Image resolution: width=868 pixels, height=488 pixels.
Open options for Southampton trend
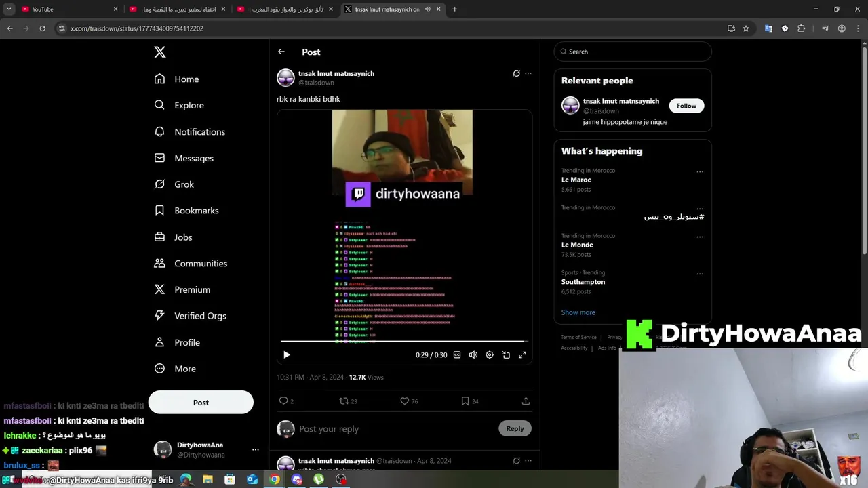(700, 274)
